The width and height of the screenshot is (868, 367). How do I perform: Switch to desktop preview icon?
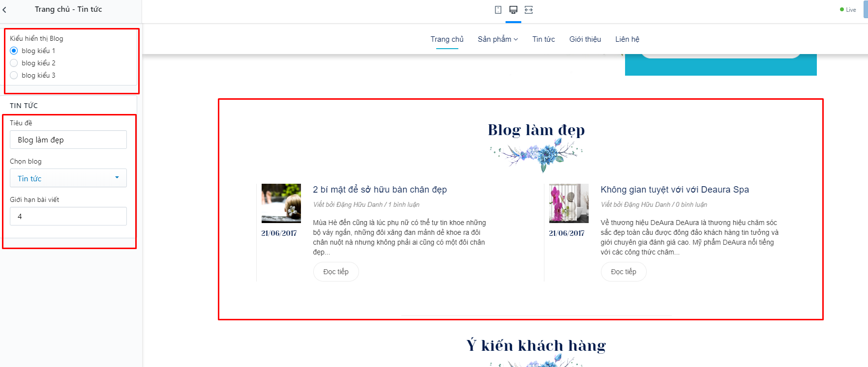tap(513, 10)
